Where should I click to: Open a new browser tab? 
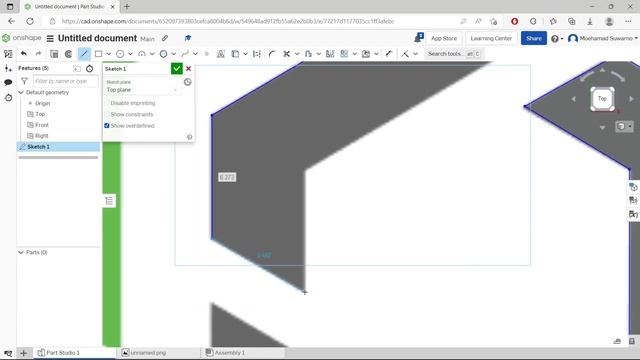click(x=127, y=7)
